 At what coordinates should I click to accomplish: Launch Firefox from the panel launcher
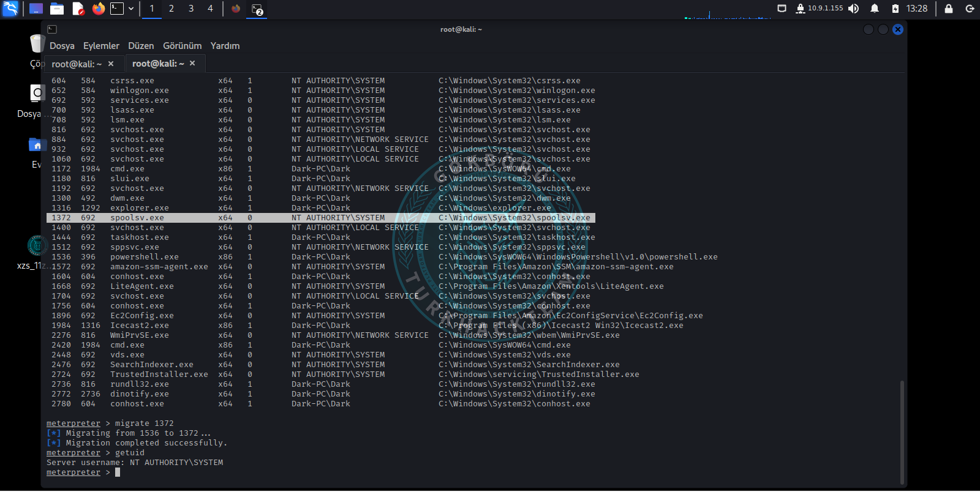click(x=98, y=9)
